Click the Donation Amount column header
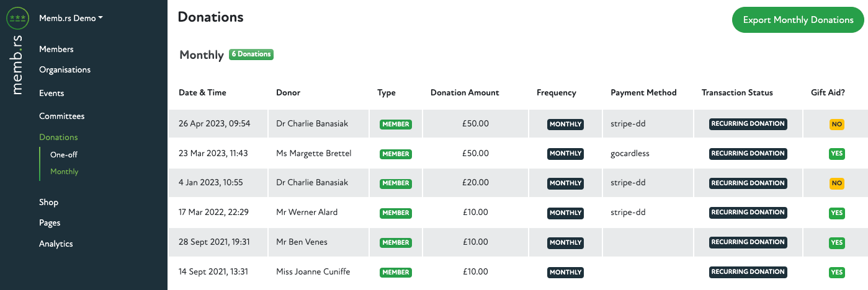Screen dimensions: 868x290 coord(465,93)
